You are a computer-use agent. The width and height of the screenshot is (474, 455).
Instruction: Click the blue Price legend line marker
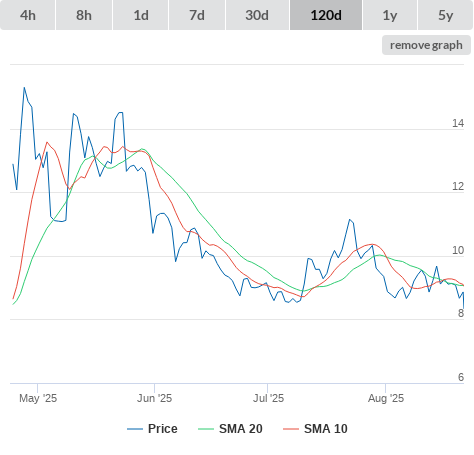coord(135,429)
